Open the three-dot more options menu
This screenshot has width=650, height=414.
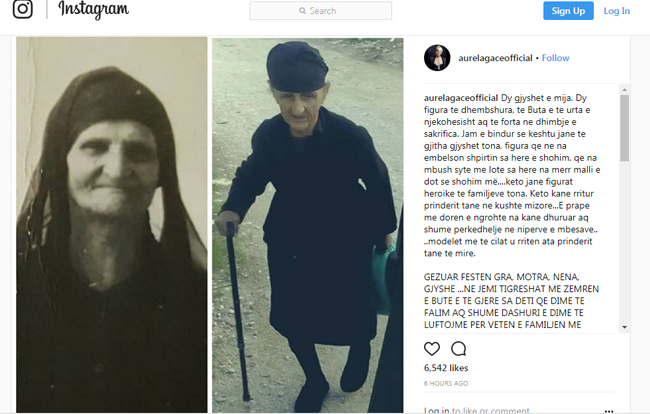coord(609,411)
